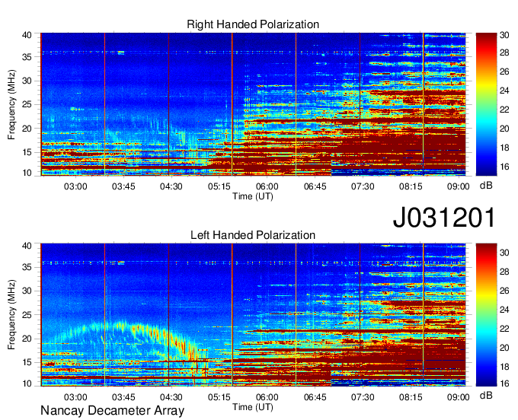Click the 28 dB value on Right Handed color scale
The width and height of the screenshot is (518, 420).
click(x=504, y=52)
